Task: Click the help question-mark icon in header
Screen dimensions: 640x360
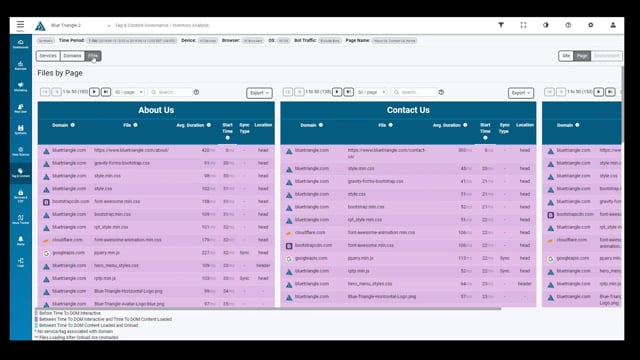Action: coord(568,25)
